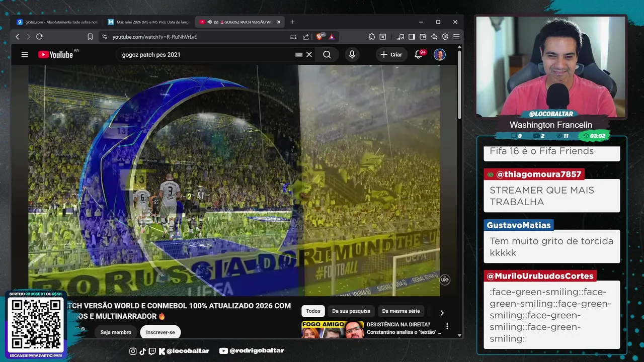Share the page via address bar share icon
The width and height of the screenshot is (644, 362).
coord(306,37)
